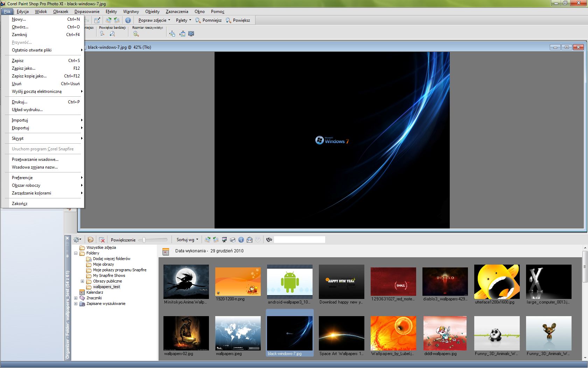Image resolution: width=588 pixels, height=368 pixels.
Task: Select the utterface1200x1600.jpg thumbnail
Action: tap(497, 282)
